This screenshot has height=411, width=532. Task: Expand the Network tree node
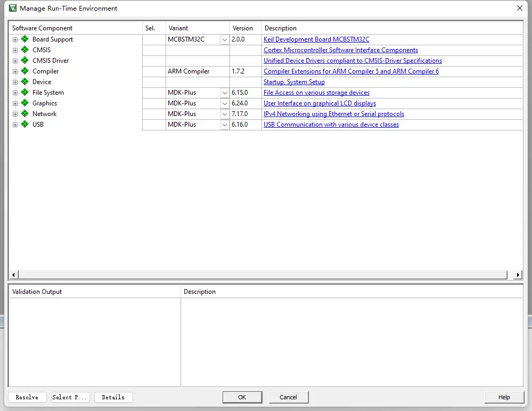(15, 114)
